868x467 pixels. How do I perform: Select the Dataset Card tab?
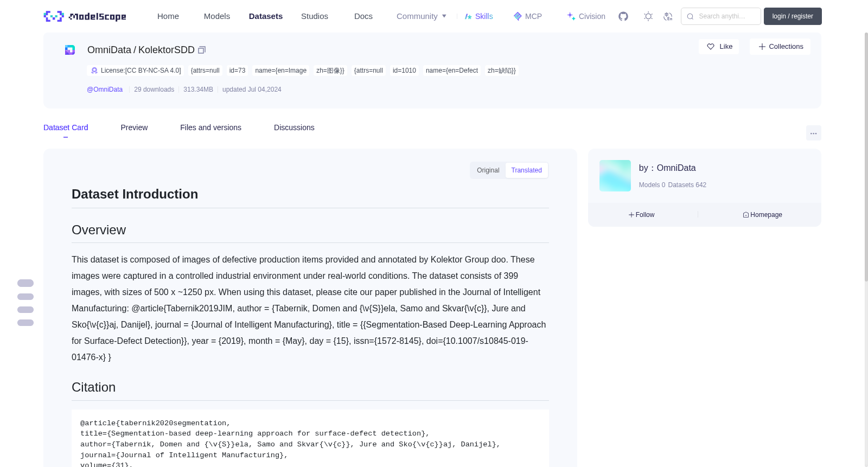(x=66, y=127)
